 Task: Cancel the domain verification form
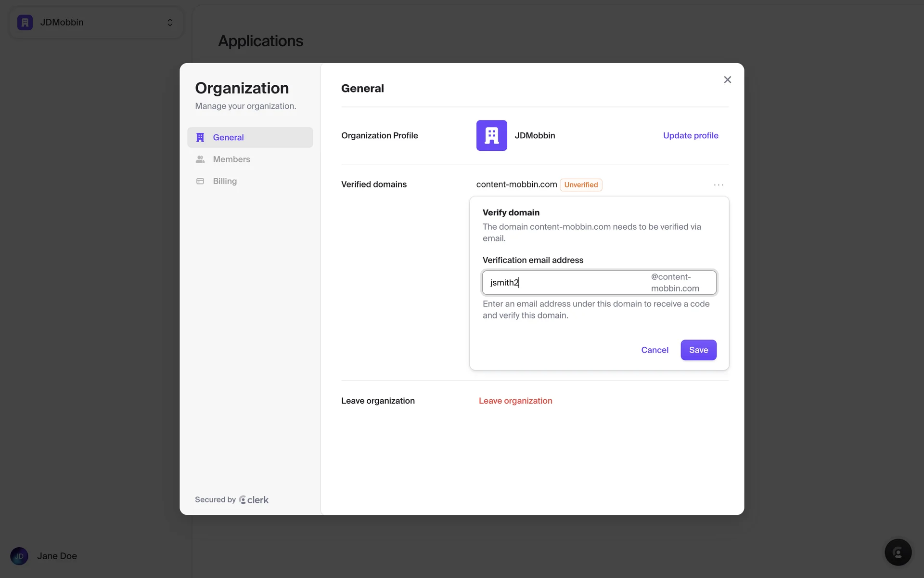654,350
